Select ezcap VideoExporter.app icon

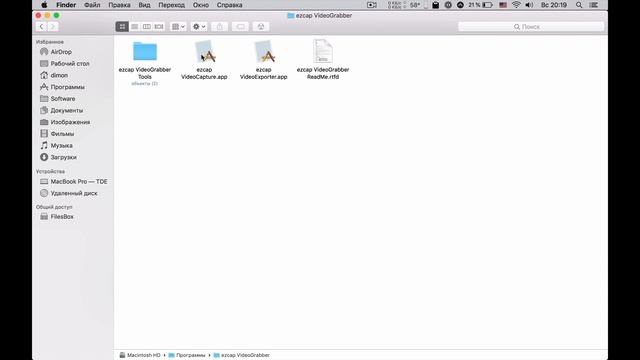tap(264, 51)
